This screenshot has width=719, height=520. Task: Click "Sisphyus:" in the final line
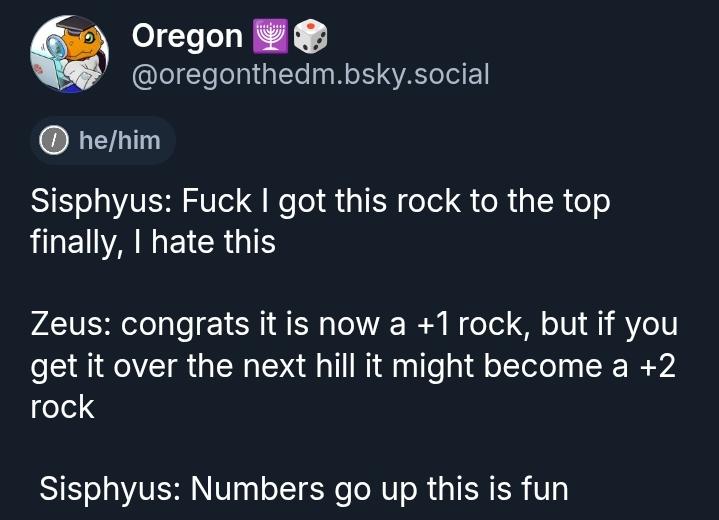coord(110,490)
